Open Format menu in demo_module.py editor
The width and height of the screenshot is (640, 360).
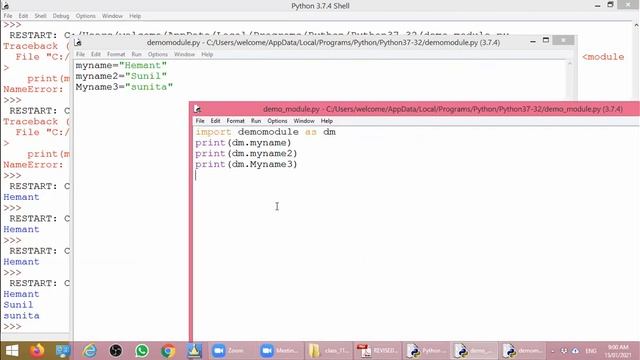pos(235,121)
